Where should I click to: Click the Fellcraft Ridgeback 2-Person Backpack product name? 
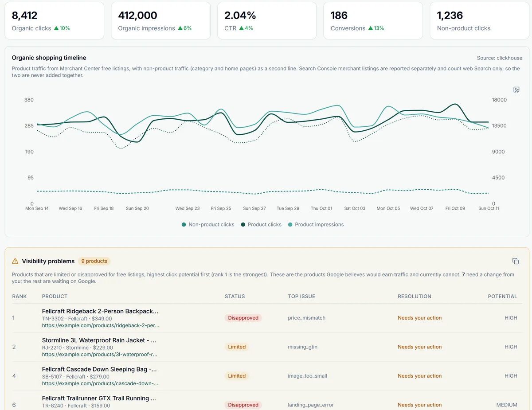click(x=100, y=311)
